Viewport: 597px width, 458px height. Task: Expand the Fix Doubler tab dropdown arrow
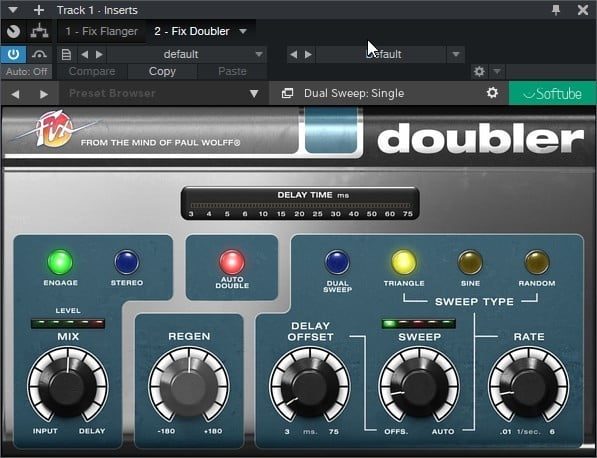(243, 31)
